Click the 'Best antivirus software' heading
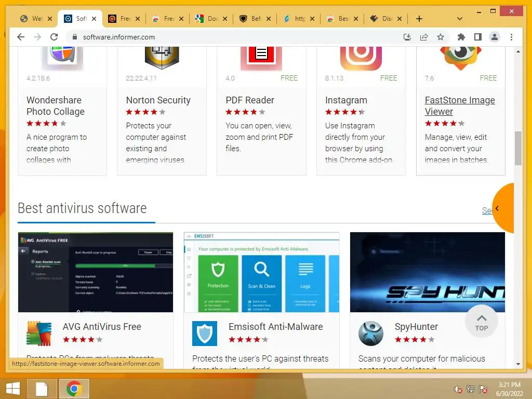532x399 pixels. click(82, 208)
